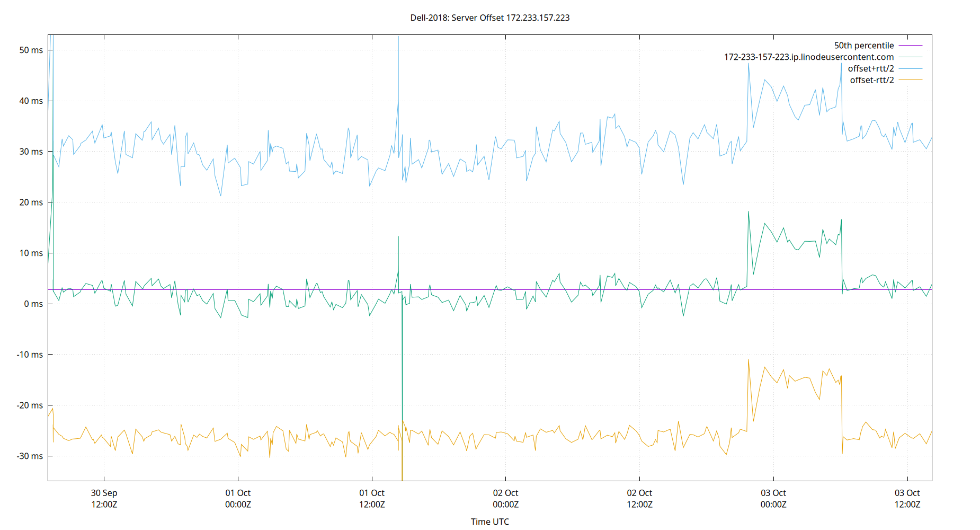Click the "03 Oct 12:00Z" x-axis label
980x530 pixels.
[907, 499]
